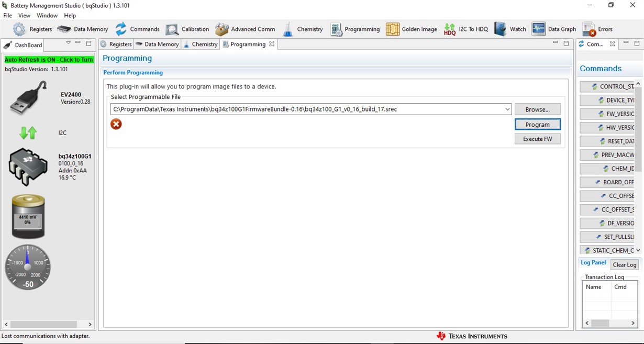Open the Help menu
Screen dimensions: 644x344
pyautogui.click(x=70, y=16)
